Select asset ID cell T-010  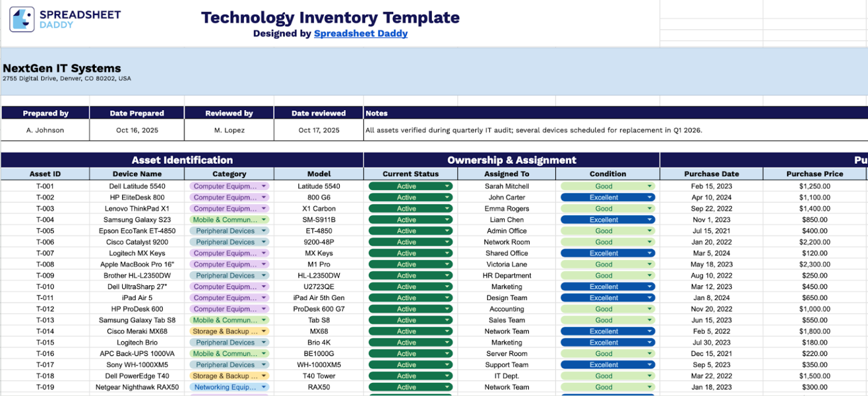pyautogui.click(x=45, y=286)
